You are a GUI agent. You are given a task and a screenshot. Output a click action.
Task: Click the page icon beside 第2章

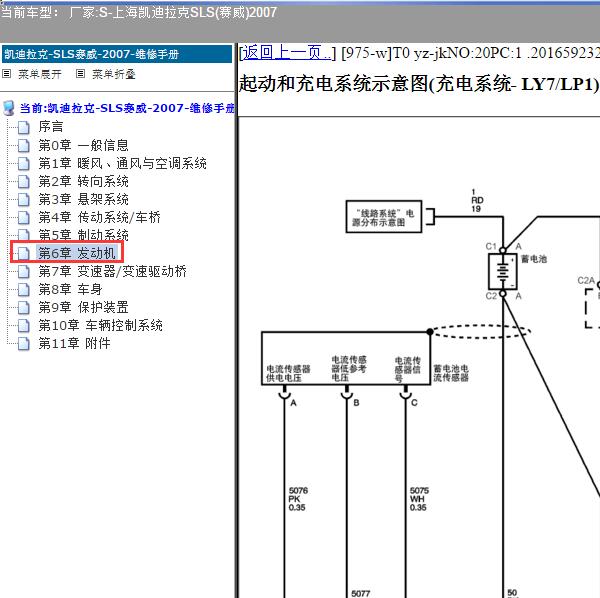click(24, 182)
